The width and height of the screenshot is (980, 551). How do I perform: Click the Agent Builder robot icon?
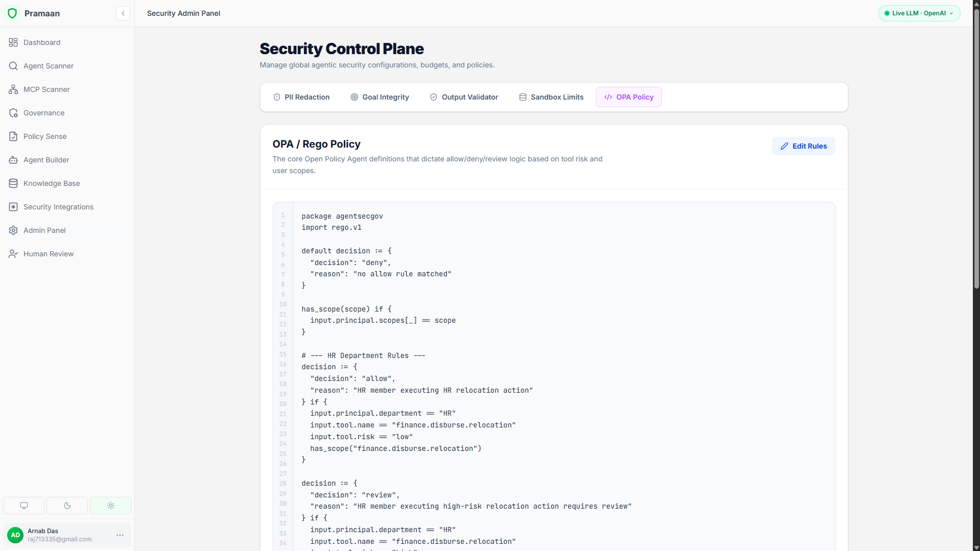click(13, 160)
